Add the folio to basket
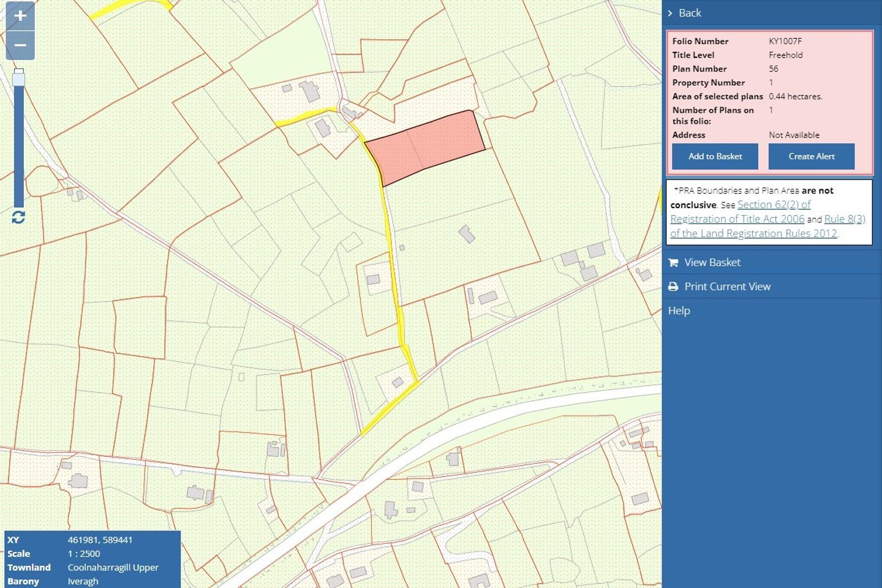The width and height of the screenshot is (882, 588). pyautogui.click(x=715, y=156)
